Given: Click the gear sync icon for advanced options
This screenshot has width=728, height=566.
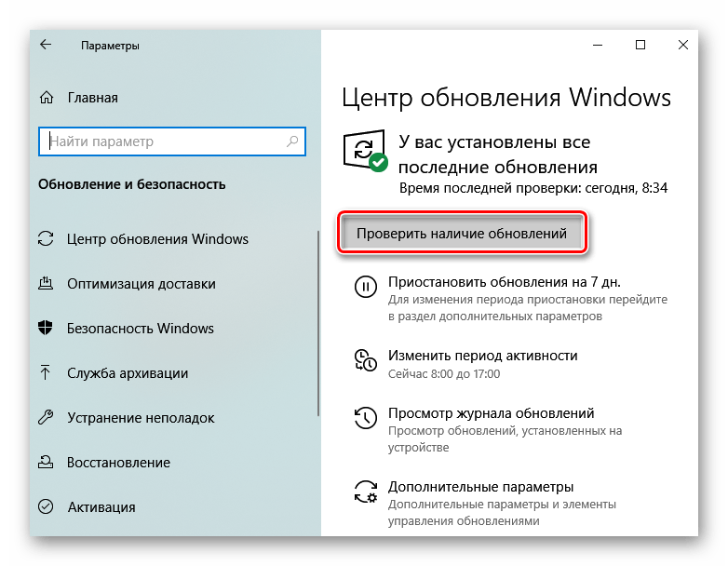Looking at the screenshot, I should (x=365, y=492).
